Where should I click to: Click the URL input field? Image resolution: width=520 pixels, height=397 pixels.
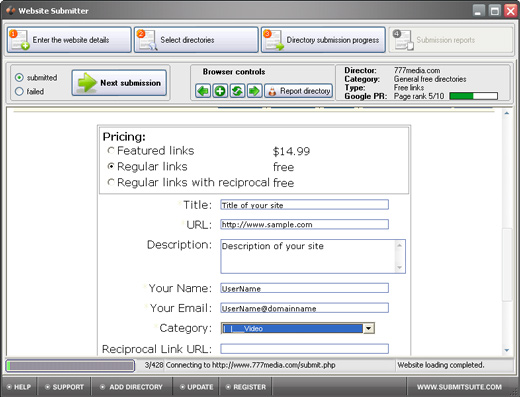click(304, 224)
